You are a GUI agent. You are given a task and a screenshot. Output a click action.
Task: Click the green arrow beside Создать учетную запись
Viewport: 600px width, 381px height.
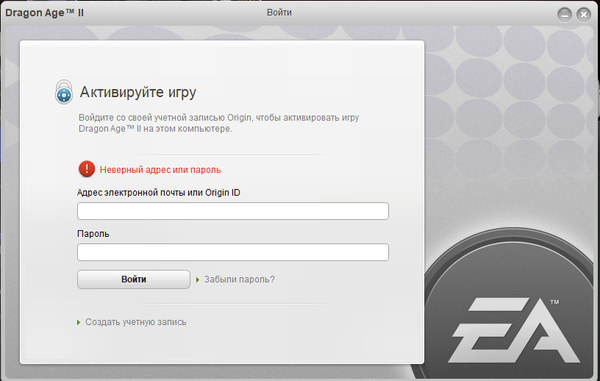[x=78, y=322]
